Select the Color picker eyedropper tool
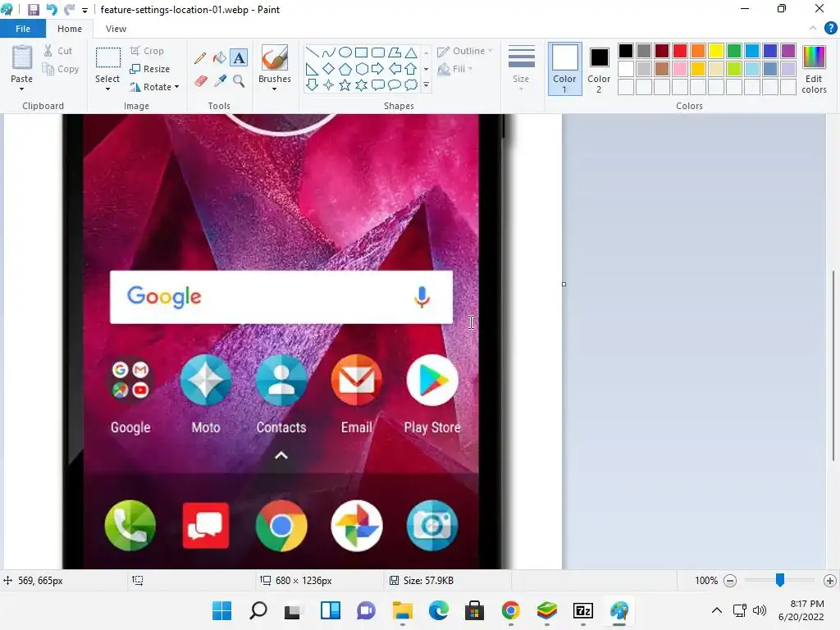 [220, 81]
